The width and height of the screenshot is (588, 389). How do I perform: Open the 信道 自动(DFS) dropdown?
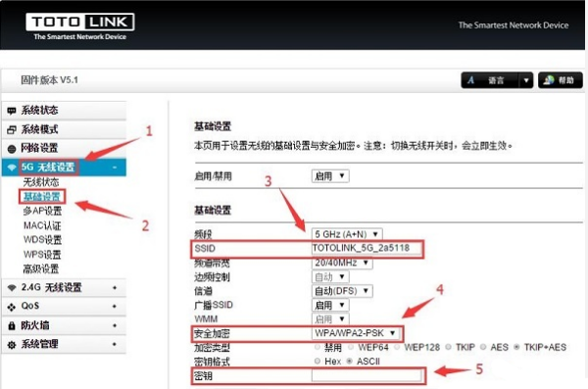pyautogui.click(x=342, y=291)
